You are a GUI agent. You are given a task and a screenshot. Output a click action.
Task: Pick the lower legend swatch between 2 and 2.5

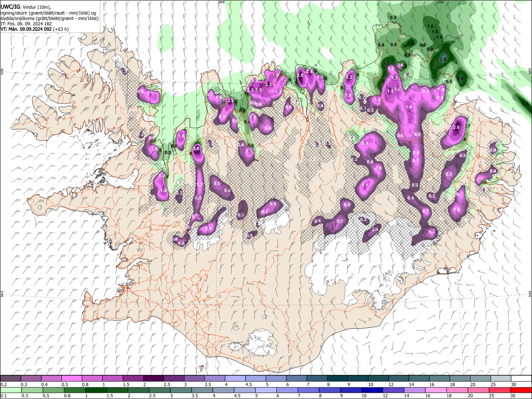(x=138, y=390)
